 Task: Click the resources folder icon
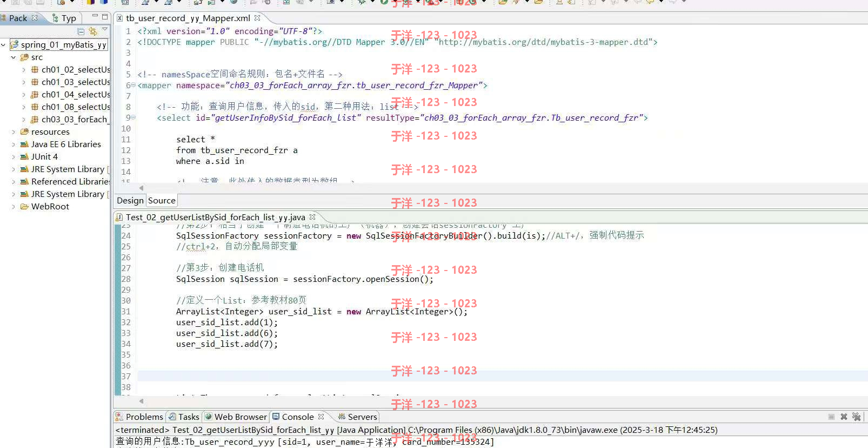pos(24,132)
